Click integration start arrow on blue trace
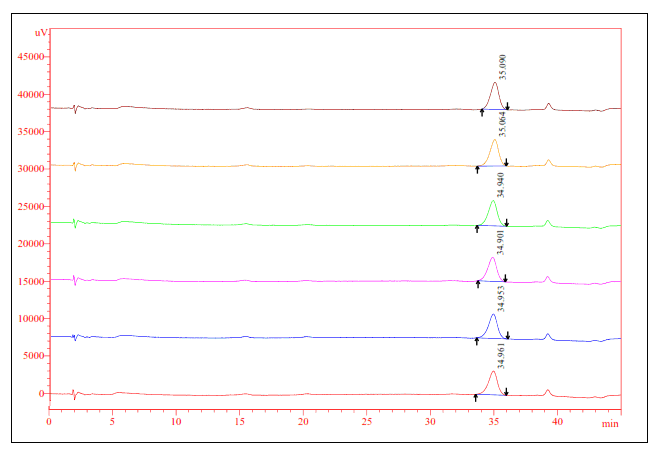 (x=477, y=341)
